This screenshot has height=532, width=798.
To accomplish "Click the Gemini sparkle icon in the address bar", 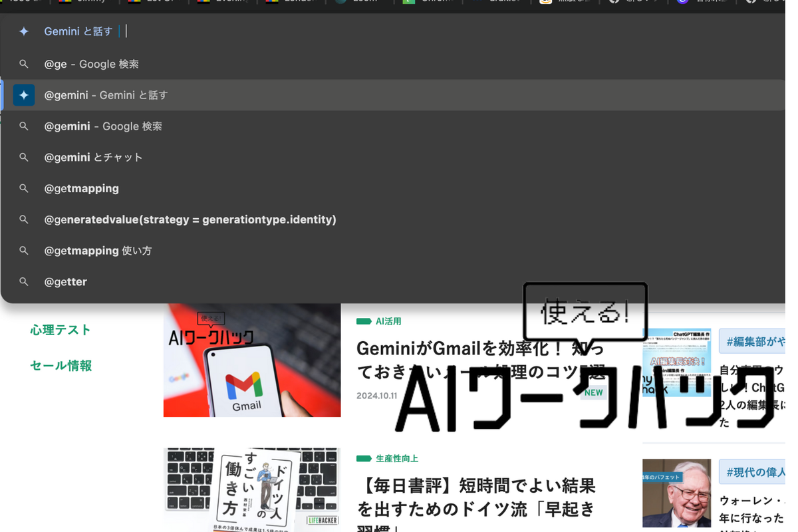I will pyautogui.click(x=24, y=31).
